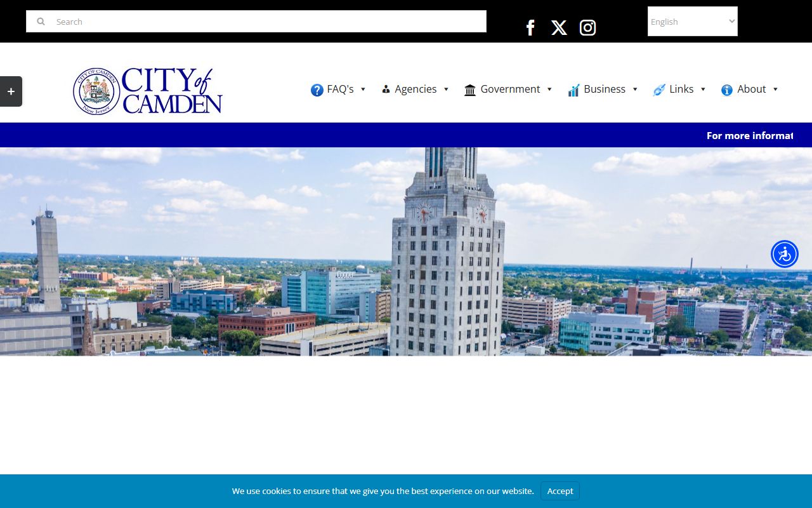Screen dimensions: 812x508
Task: Open the Agencies menu
Action: (416, 90)
